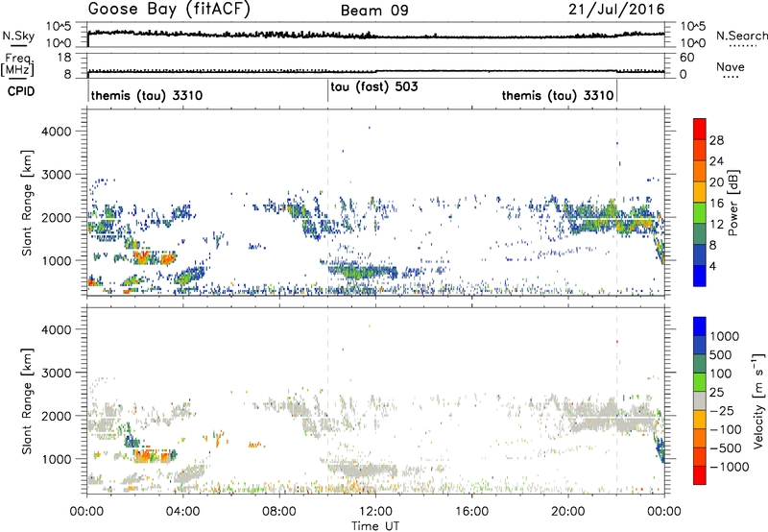Viewport: 768px width, 532px height.
Task: Click 'themis (tau) 3310' label beginning at 00:00
Action: coord(147,95)
